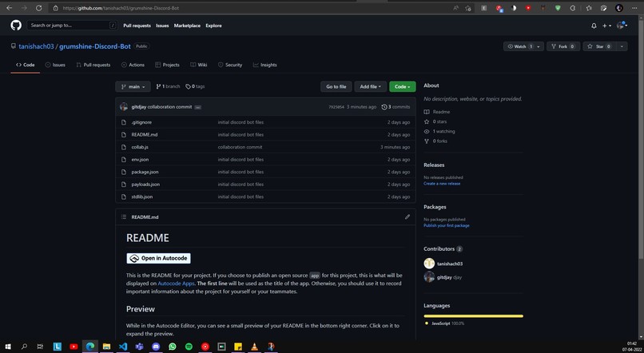Open the green Code dropdown

403,86
